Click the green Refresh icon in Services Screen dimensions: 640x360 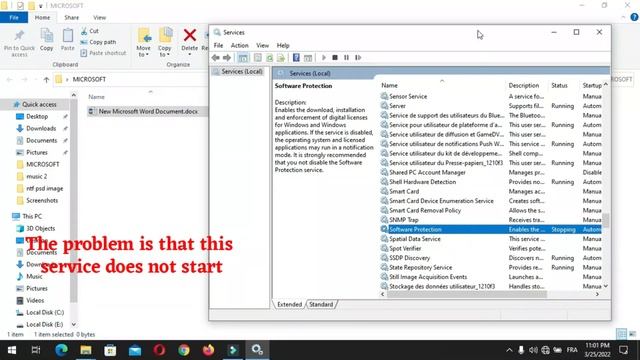(269, 58)
